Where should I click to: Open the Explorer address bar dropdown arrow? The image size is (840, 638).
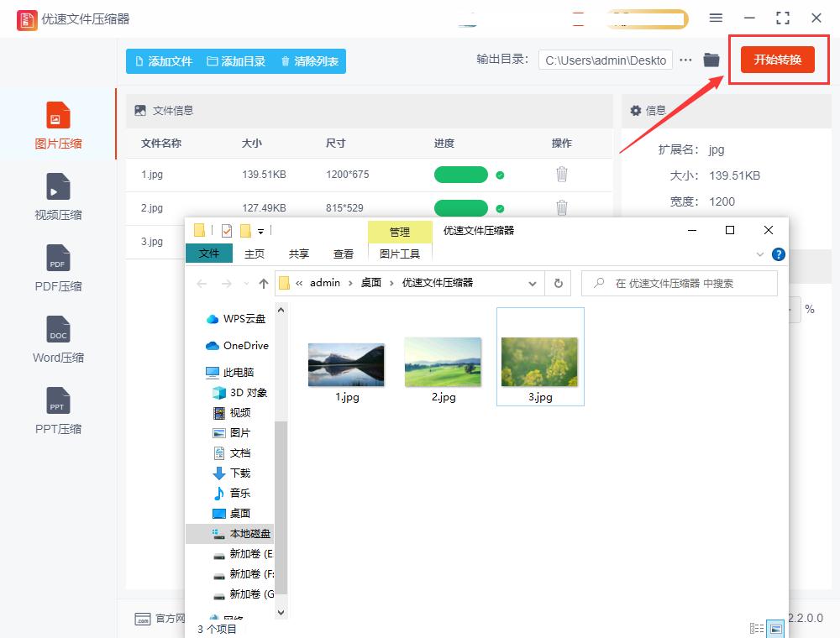[x=532, y=283]
